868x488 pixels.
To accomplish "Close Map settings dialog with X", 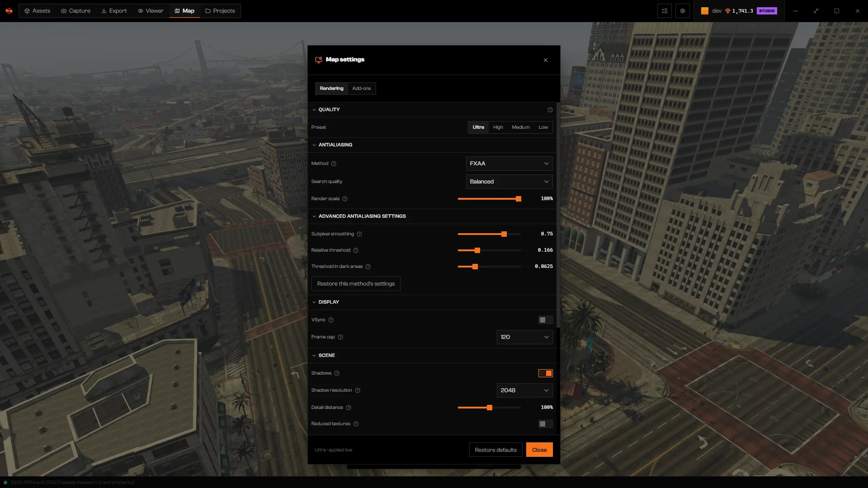I will click(546, 60).
